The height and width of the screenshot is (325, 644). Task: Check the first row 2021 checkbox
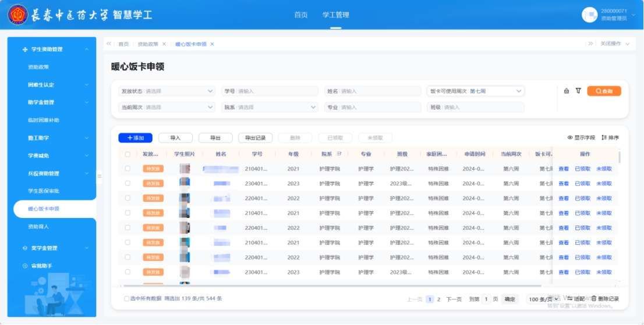[128, 169]
